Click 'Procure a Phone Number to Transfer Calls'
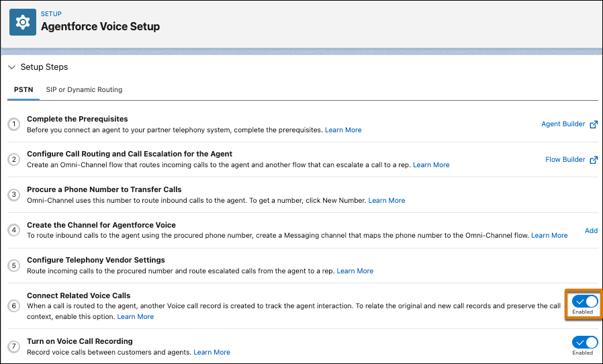Viewport: 603px width, 364px height. 104,189
